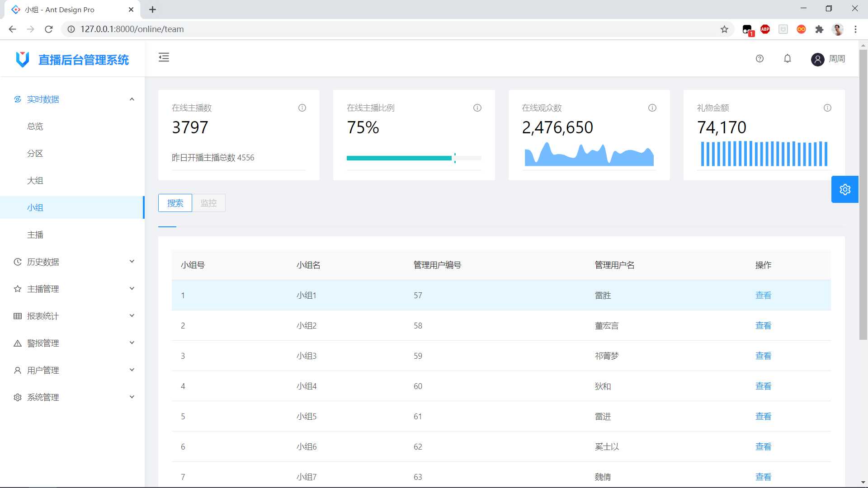Click the 小组7 name cell
This screenshot has height=488, width=868.
click(x=307, y=477)
